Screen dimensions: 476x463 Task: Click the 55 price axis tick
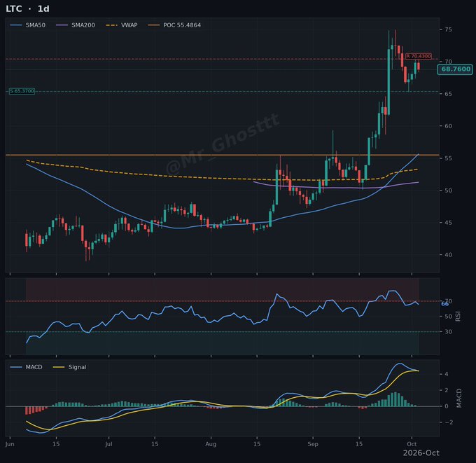pos(448,158)
